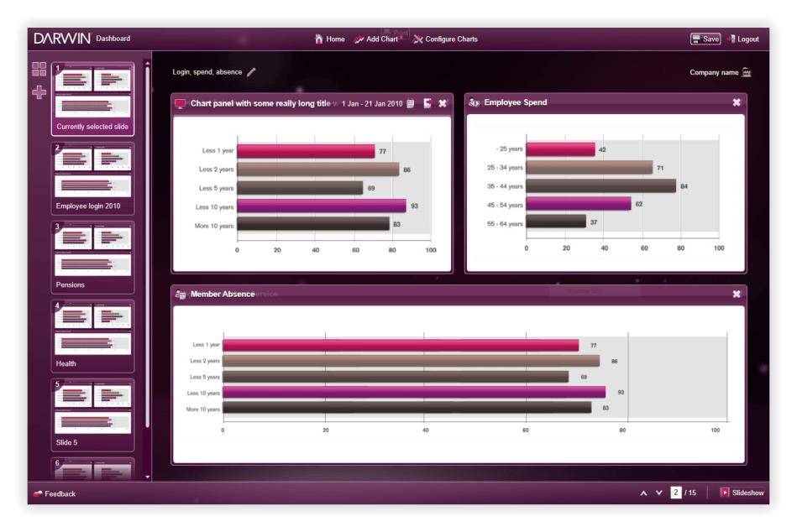This screenshot has width=797, height=532.
Task: Go to the previous slide with the up arrow
Action: pyautogui.click(x=642, y=493)
